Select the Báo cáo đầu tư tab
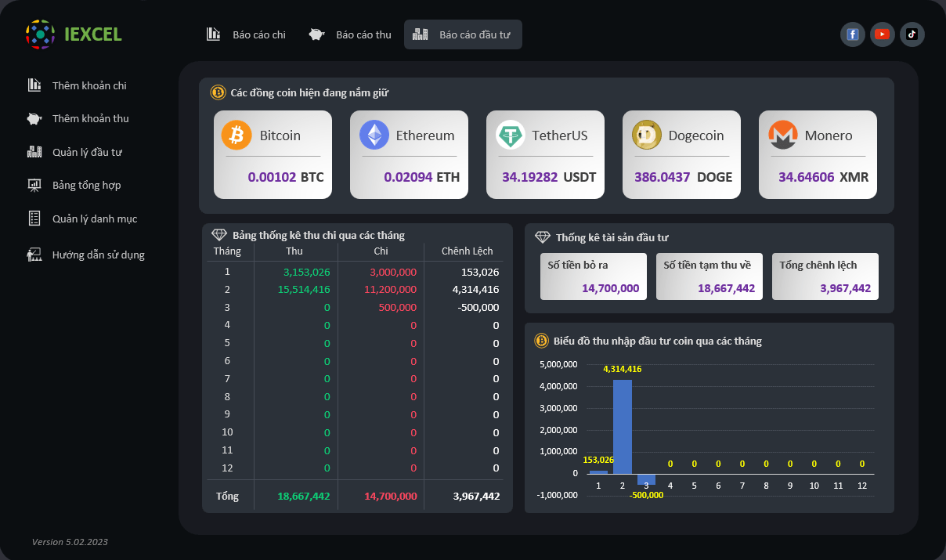Screen dimensions: 946x560 (x=463, y=34)
